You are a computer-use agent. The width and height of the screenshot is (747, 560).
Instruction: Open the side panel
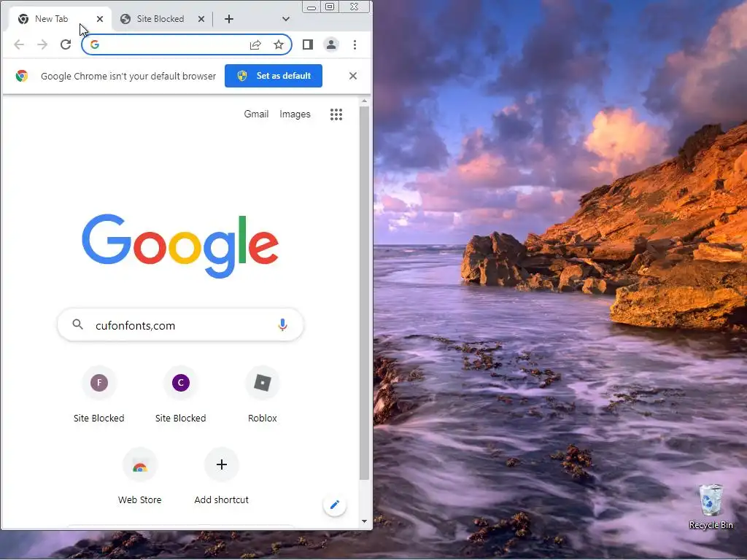(x=308, y=44)
